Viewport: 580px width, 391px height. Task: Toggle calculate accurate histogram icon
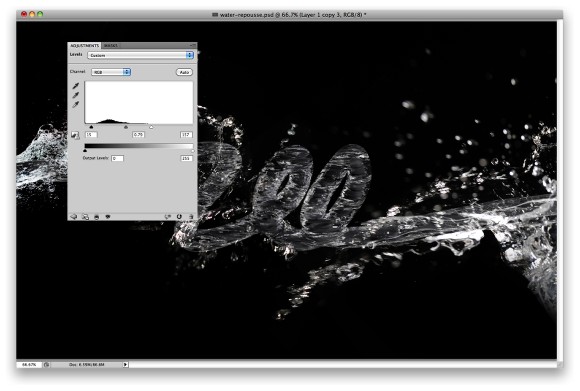pos(75,135)
